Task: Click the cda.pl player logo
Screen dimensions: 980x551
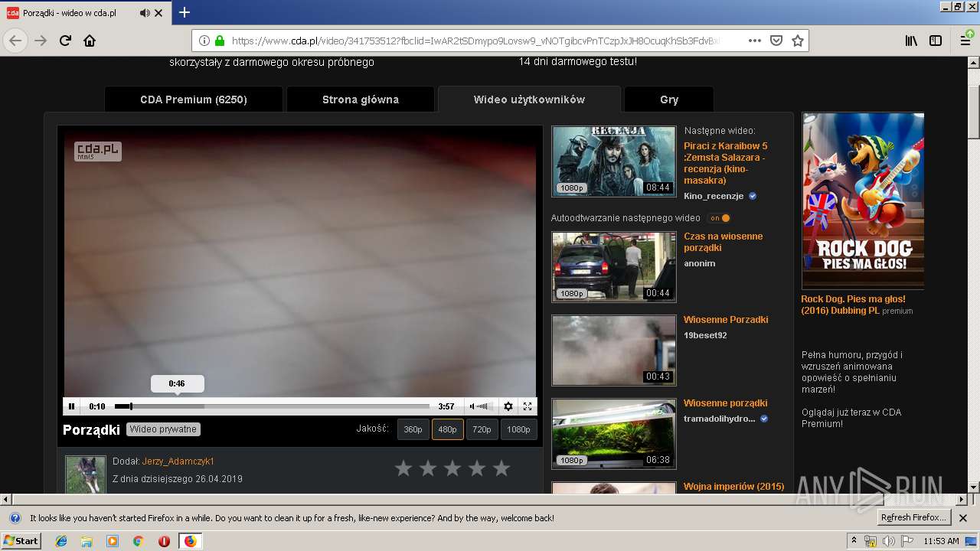Action: (x=97, y=151)
